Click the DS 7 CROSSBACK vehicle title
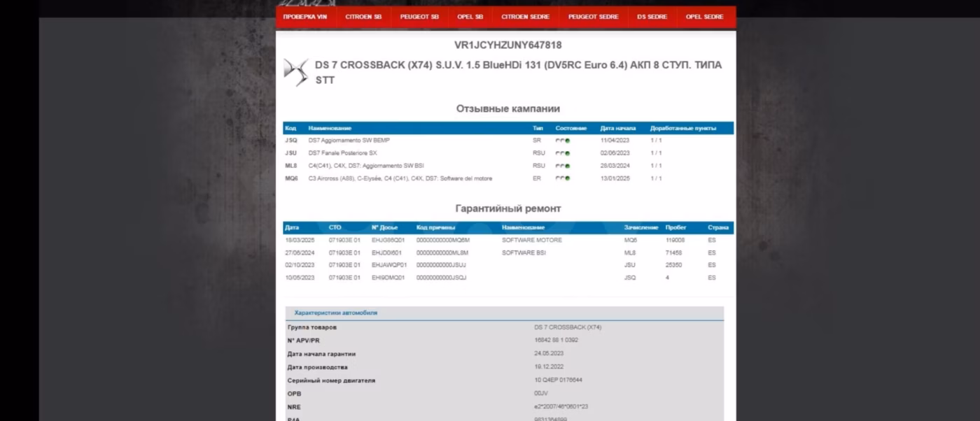This screenshot has height=421, width=980. pos(518,72)
